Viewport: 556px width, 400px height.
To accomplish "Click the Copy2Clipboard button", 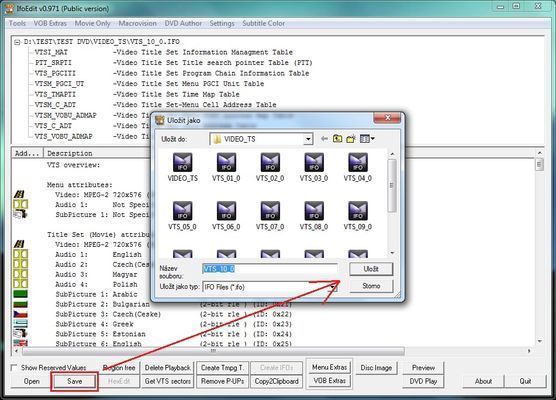I will pyautogui.click(x=277, y=381).
